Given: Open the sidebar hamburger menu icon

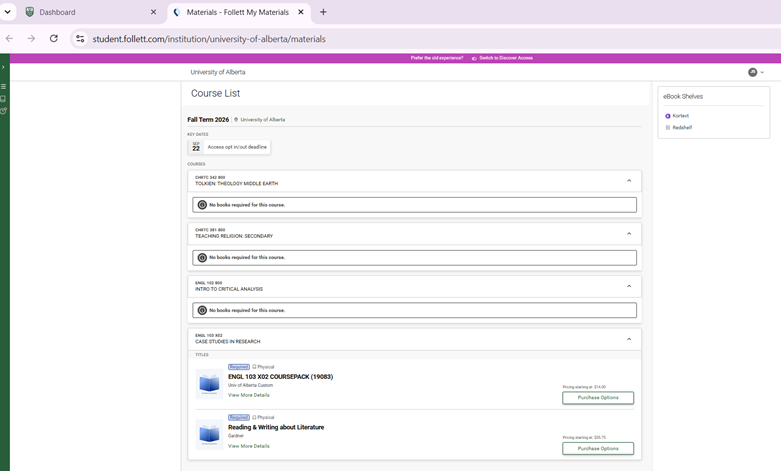Looking at the screenshot, I should 3,87.
